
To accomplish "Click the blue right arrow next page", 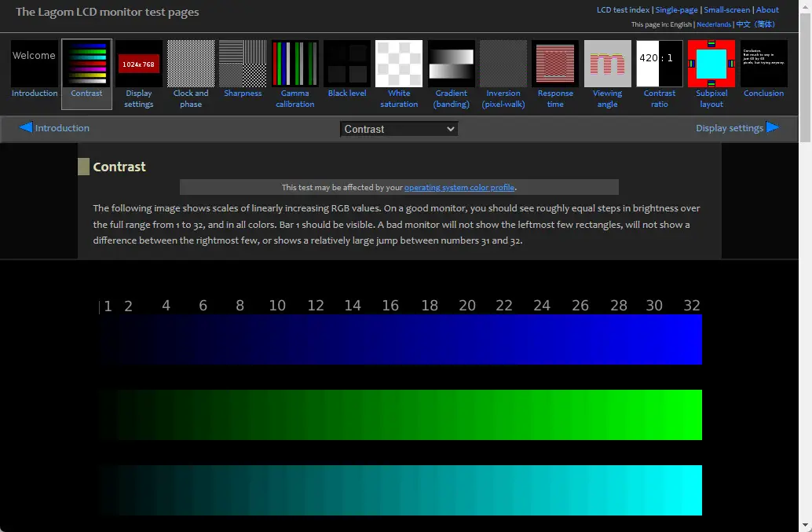I will pyautogui.click(x=773, y=127).
